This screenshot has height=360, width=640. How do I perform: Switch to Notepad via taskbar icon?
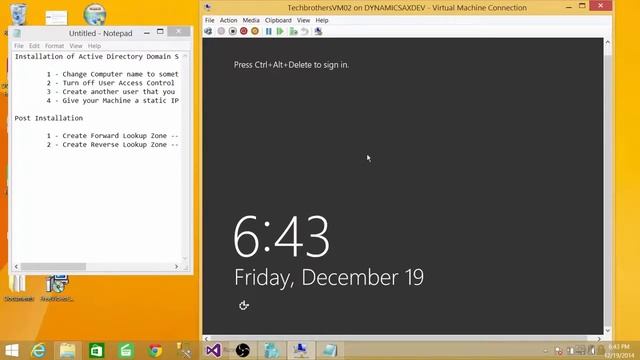click(x=329, y=351)
